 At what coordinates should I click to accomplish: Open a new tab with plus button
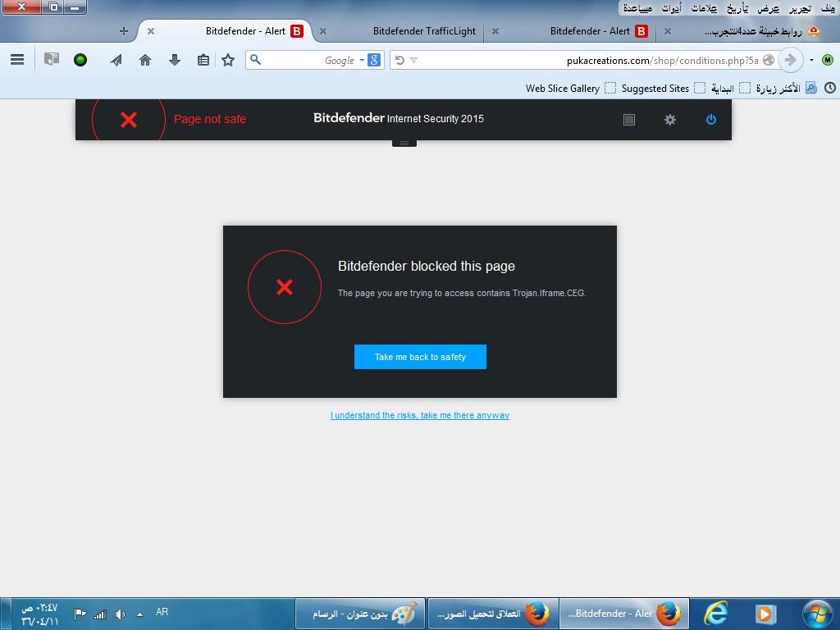click(x=124, y=31)
